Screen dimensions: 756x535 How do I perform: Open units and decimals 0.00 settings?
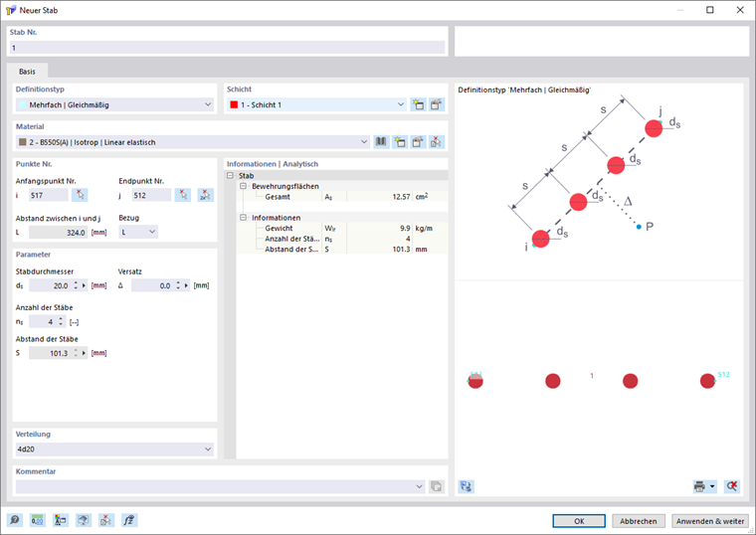[37, 520]
